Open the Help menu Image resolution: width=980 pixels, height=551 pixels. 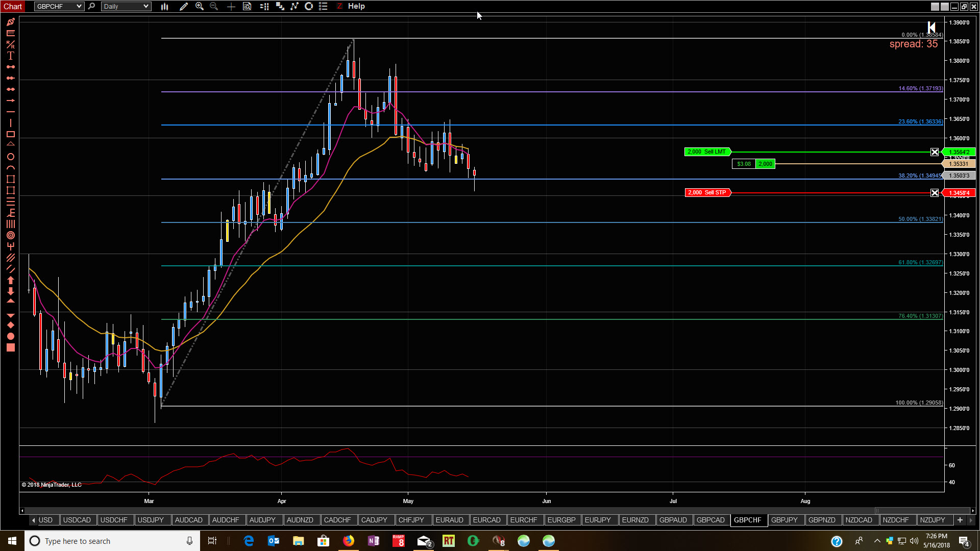pyautogui.click(x=356, y=6)
